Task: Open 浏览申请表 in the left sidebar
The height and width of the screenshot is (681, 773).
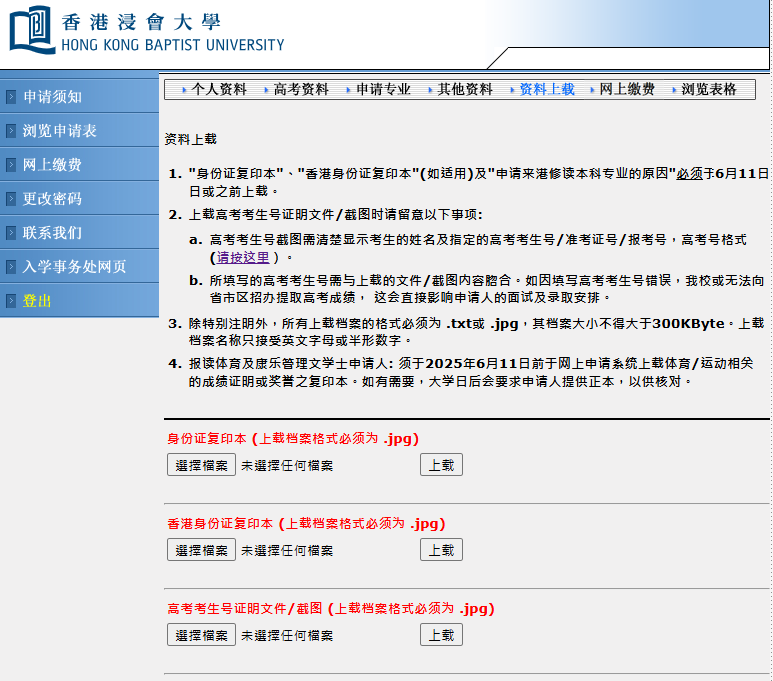Action: (59, 131)
